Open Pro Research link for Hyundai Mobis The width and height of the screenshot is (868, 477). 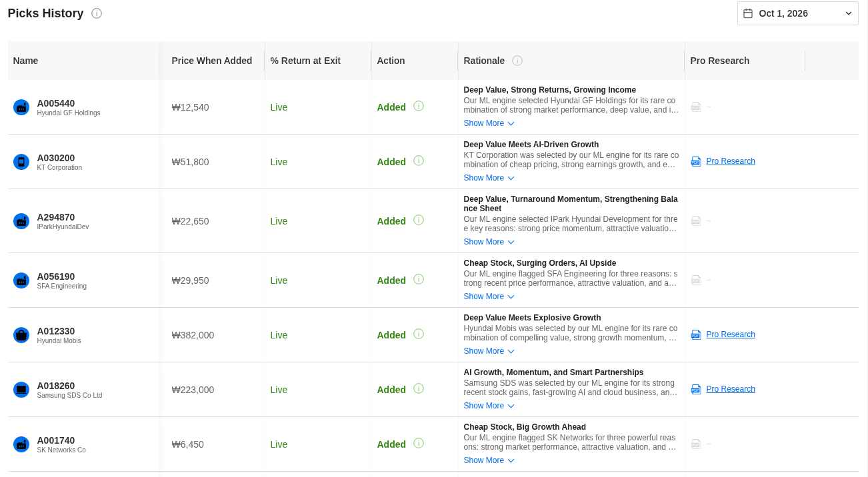click(731, 334)
